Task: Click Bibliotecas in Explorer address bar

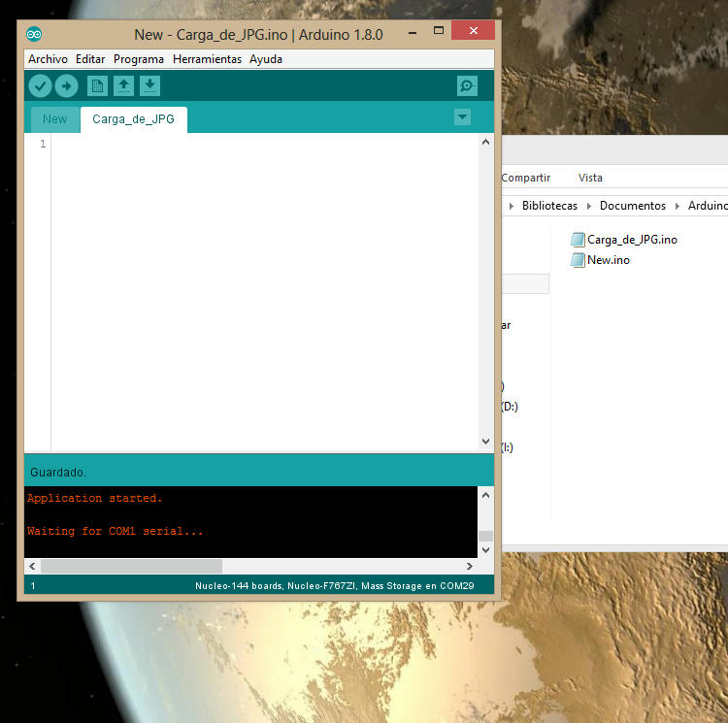Action: point(549,206)
